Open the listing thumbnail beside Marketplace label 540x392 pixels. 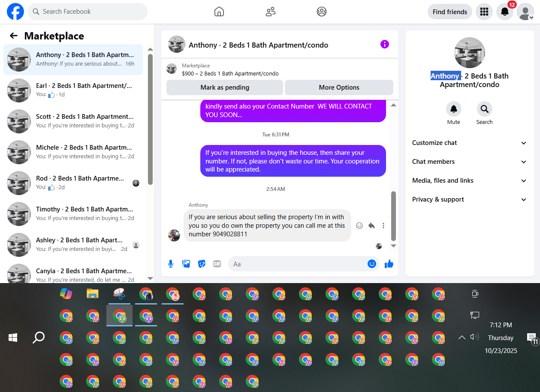[172, 69]
